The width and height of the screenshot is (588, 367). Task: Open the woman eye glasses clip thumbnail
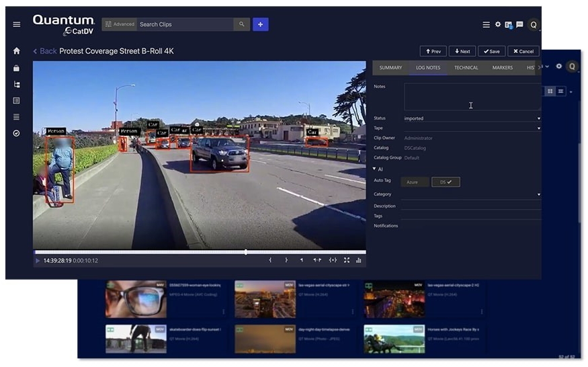coord(136,299)
